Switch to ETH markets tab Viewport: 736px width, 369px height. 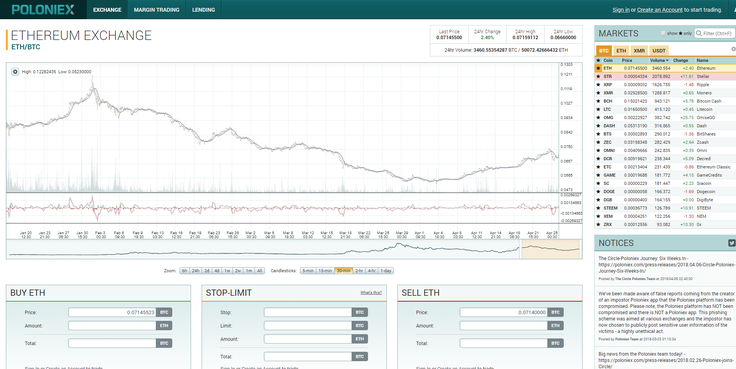tap(621, 51)
